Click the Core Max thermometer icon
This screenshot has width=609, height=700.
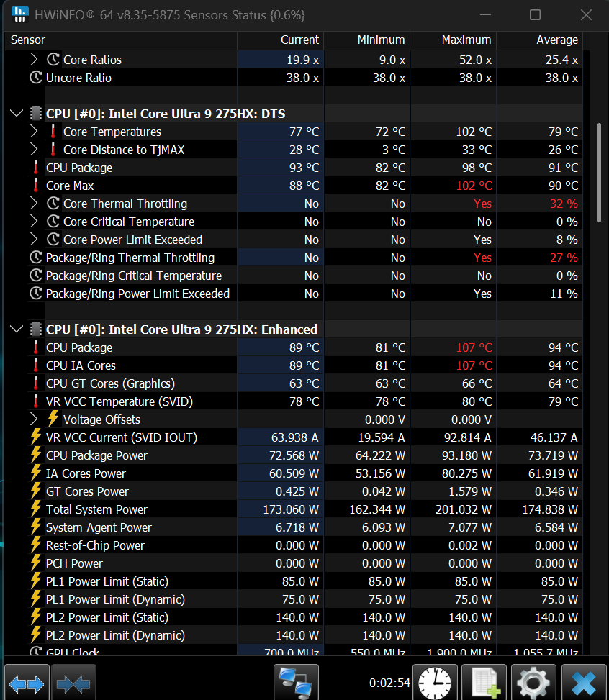(36, 186)
